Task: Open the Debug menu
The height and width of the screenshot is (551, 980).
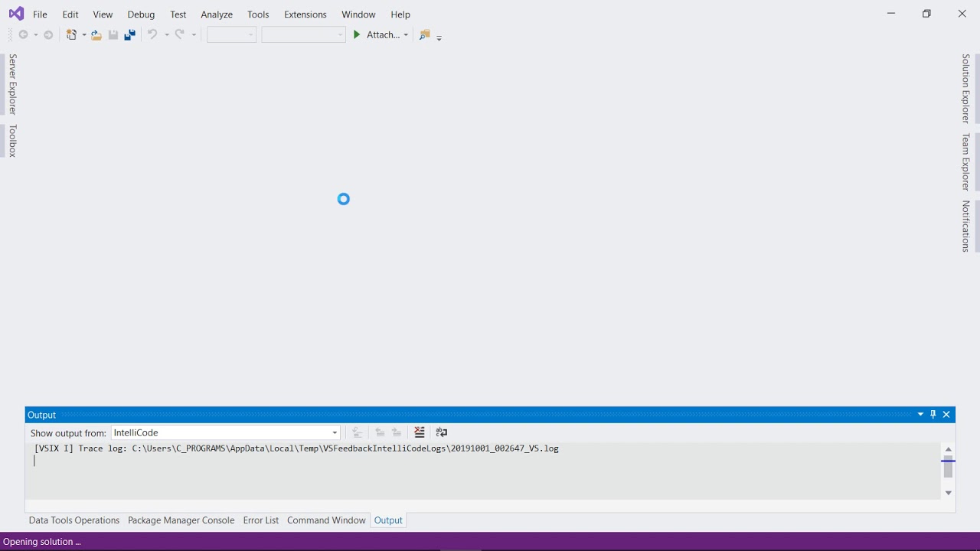Action: pyautogui.click(x=141, y=15)
